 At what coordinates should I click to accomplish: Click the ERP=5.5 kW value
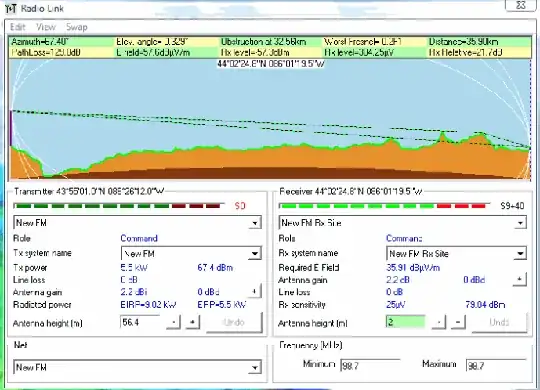pyautogui.click(x=222, y=305)
